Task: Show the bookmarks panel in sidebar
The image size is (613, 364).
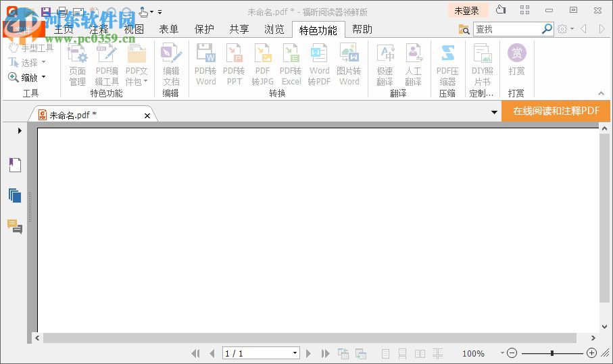Action: pos(15,165)
